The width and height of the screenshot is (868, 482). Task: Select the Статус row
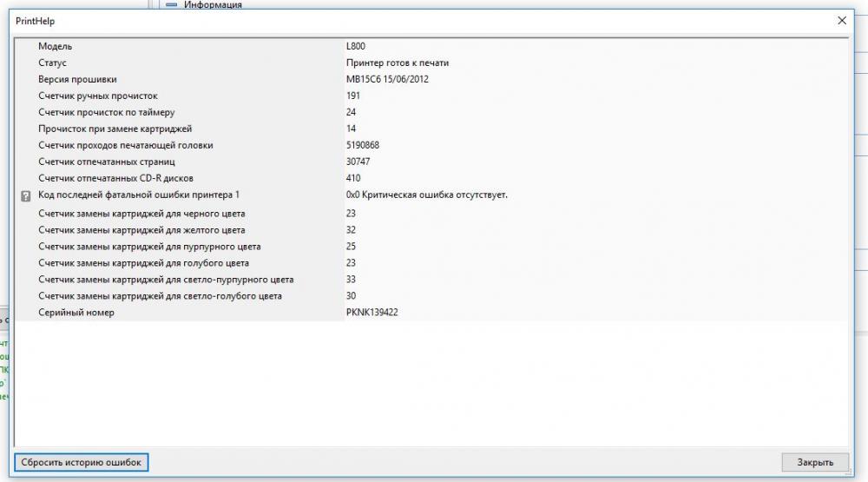pyautogui.click(x=431, y=63)
